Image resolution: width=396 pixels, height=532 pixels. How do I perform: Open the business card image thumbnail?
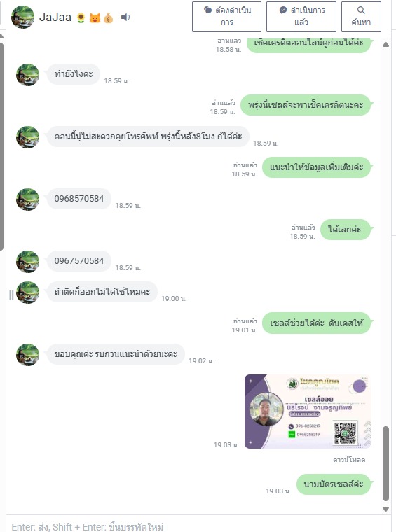coord(308,411)
